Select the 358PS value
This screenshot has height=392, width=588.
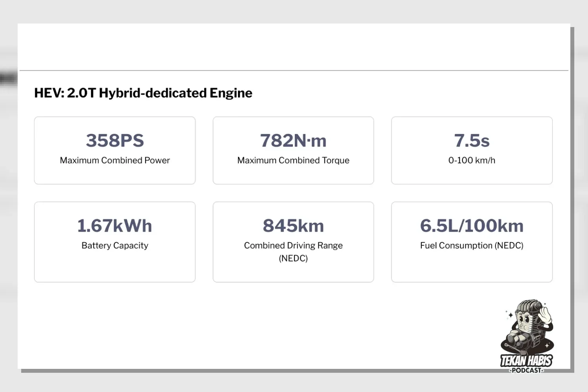click(x=115, y=141)
